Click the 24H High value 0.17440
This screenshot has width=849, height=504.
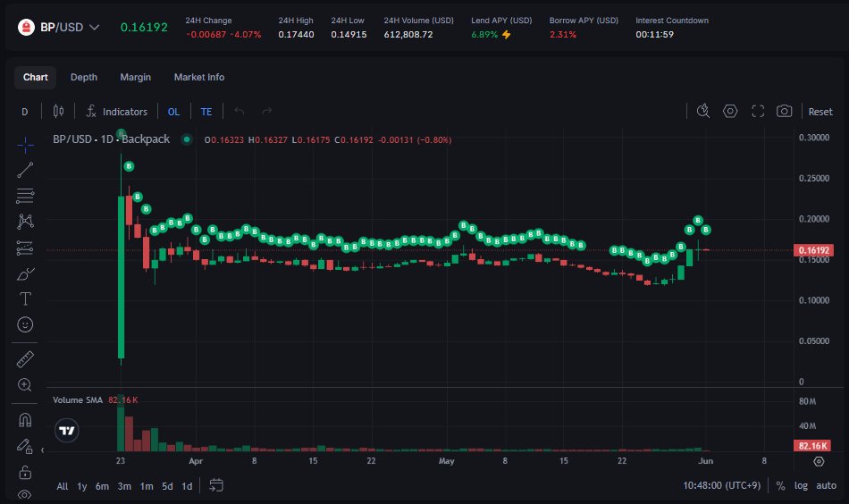click(296, 35)
